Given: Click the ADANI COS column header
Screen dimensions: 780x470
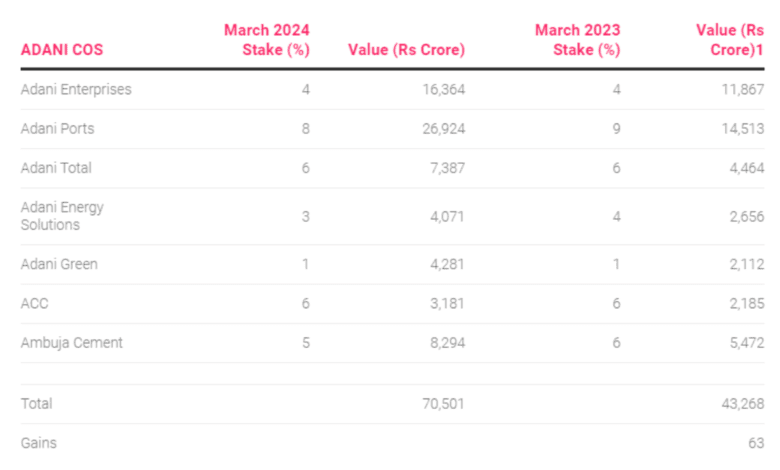Looking at the screenshot, I should (62, 50).
